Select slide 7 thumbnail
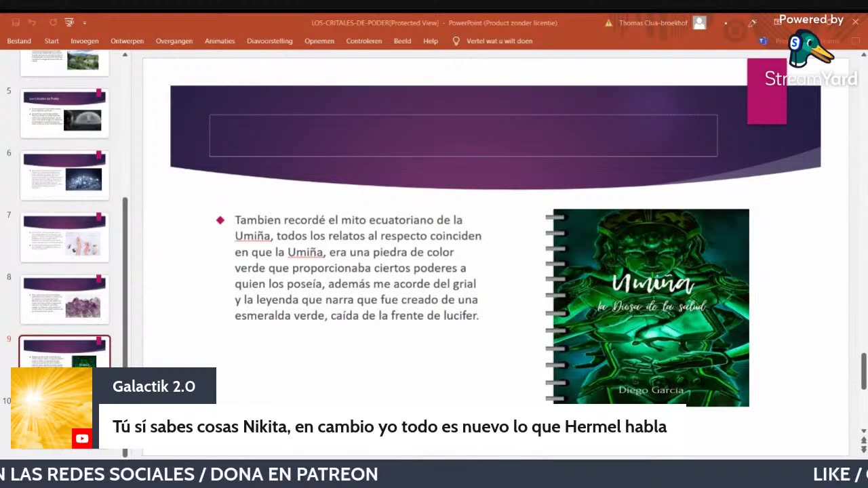This screenshot has height=488, width=868. (64, 237)
